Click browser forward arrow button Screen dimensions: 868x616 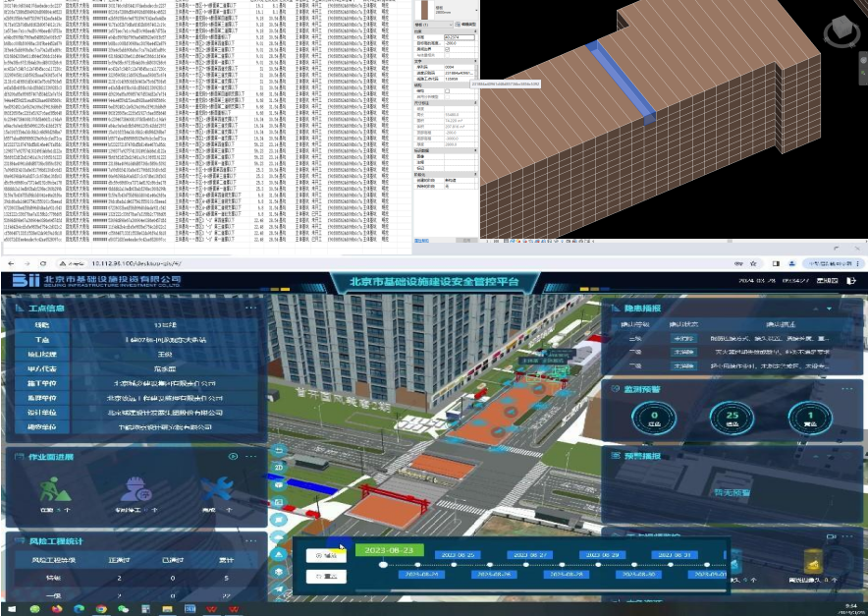[27, 263]
